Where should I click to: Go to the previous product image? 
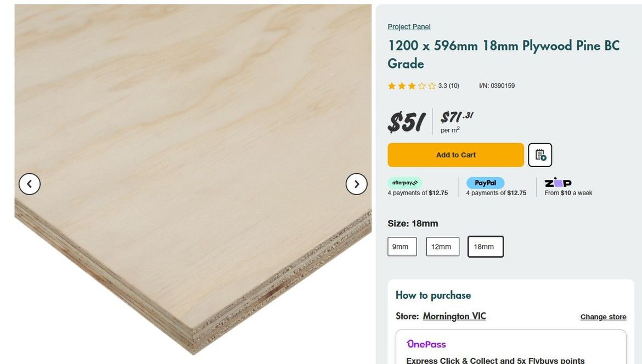pyautogui.click(x=30, y=184)
